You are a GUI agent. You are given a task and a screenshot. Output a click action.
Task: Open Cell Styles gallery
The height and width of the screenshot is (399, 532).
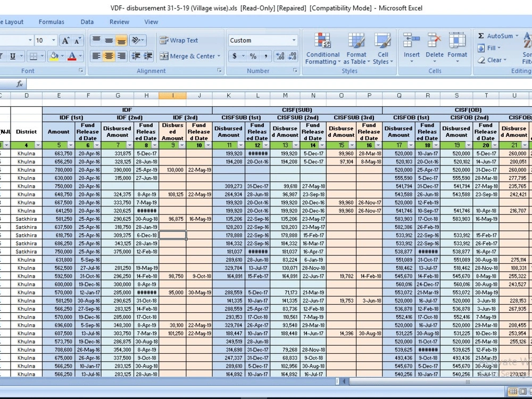383,48
